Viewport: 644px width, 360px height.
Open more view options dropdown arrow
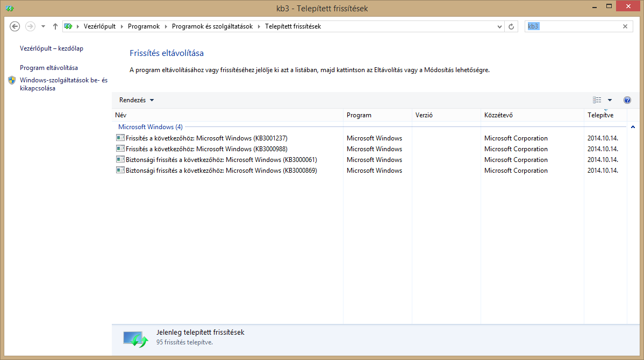point(610,100)
